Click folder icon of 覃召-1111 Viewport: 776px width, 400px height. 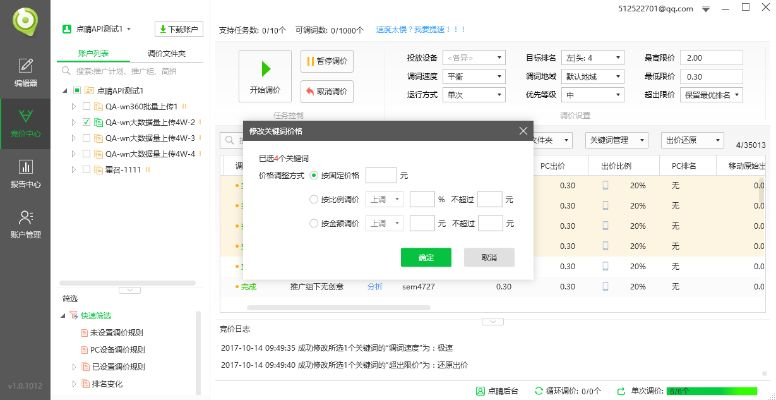pyautogui.click(x=98, y=169)
